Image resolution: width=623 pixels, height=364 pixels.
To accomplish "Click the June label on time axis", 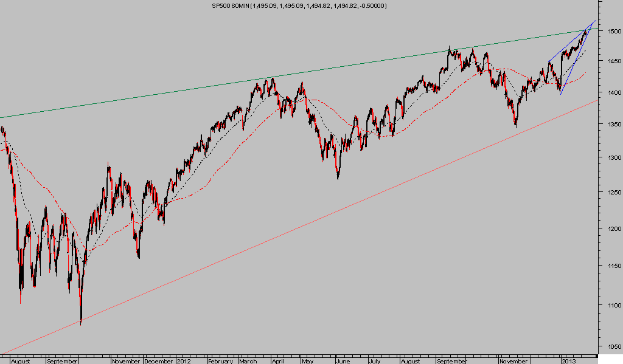I will coord(343,360).
